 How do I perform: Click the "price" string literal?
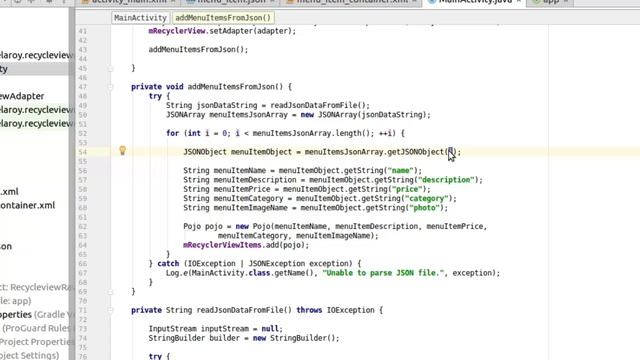(407, 189)
